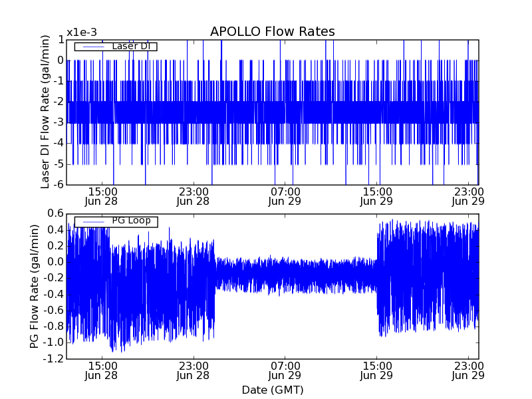This screenshot has height=399, width=532.
Task: Click the '-6' tick label on top plot
Action: [57, 184]
